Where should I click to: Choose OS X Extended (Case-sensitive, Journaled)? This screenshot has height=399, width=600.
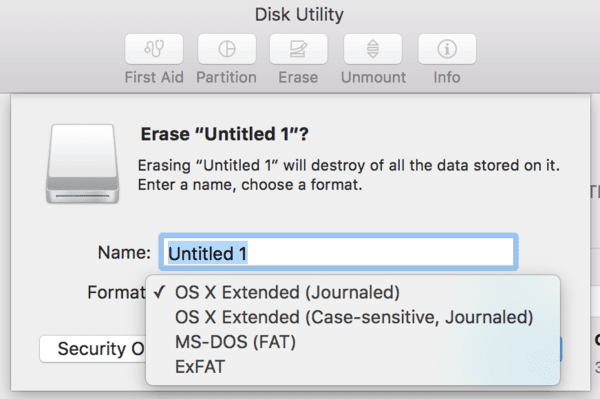pyautogui.click(x=353, y=317)
